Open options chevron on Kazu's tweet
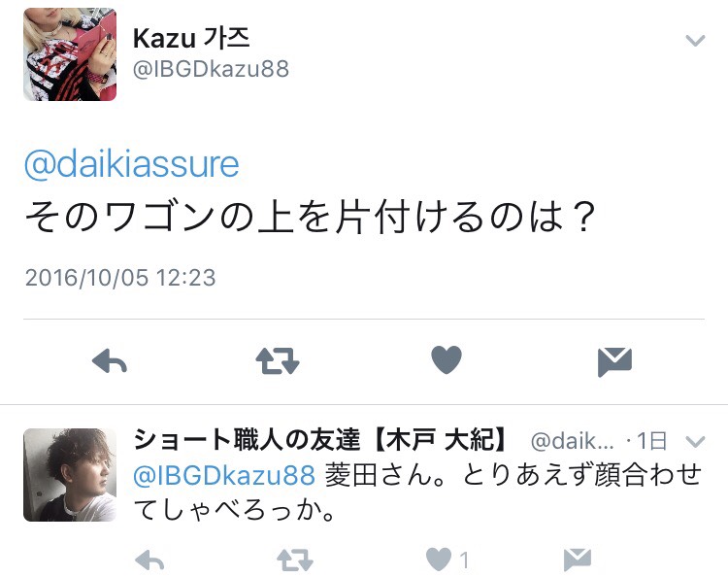Image resolution: width=728 pixels, height=577 pixels. click(x=696, y=41)
